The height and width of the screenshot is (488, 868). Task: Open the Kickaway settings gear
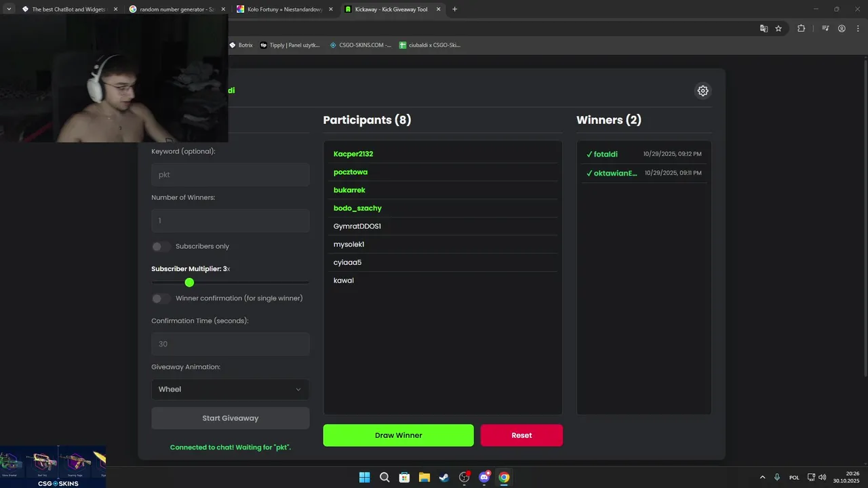coord(703,91)
